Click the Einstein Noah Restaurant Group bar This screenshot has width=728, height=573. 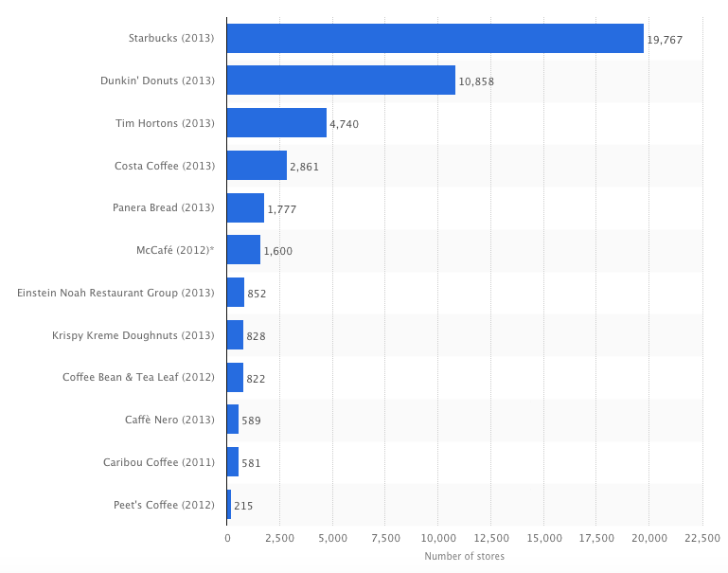[x=236, y=293]
